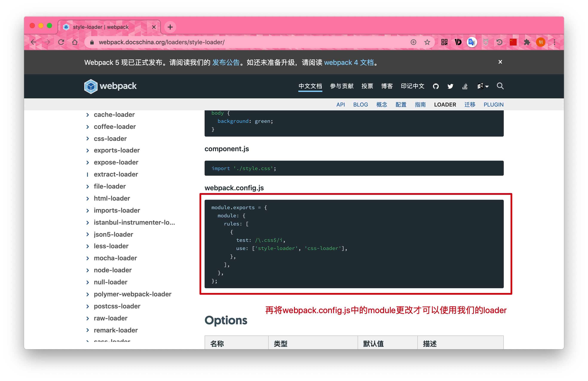Dismiss the Webpack 5 announcement banner
The height and width of the screenshot is (381, 588).
pos(500,62)
